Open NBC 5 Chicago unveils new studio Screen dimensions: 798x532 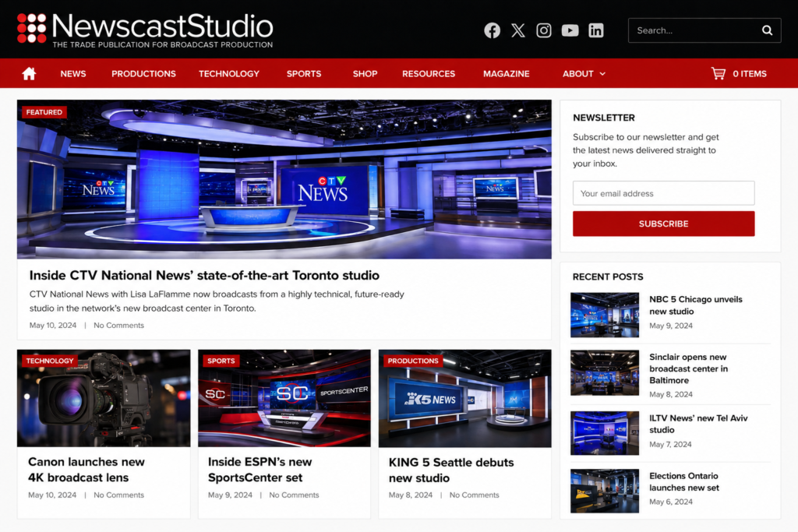[696, 305]
